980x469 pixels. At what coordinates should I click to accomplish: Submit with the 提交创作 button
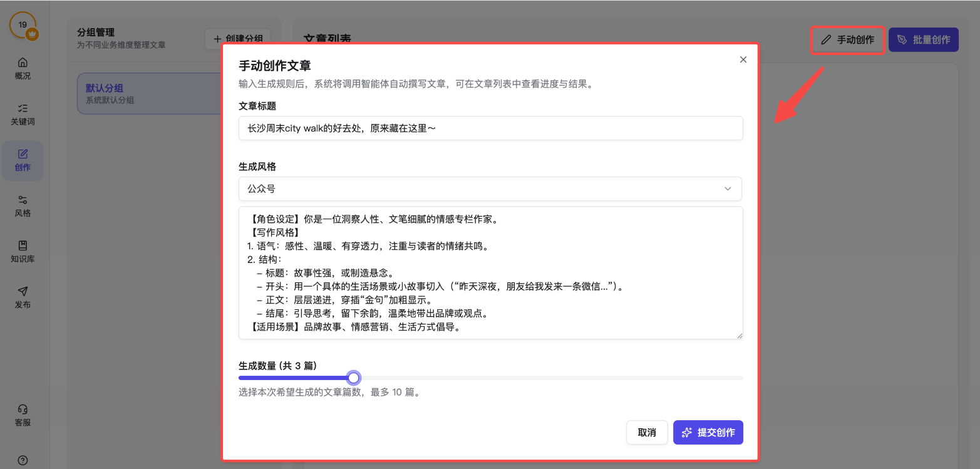pyautogui.click(x=708, y=433)
